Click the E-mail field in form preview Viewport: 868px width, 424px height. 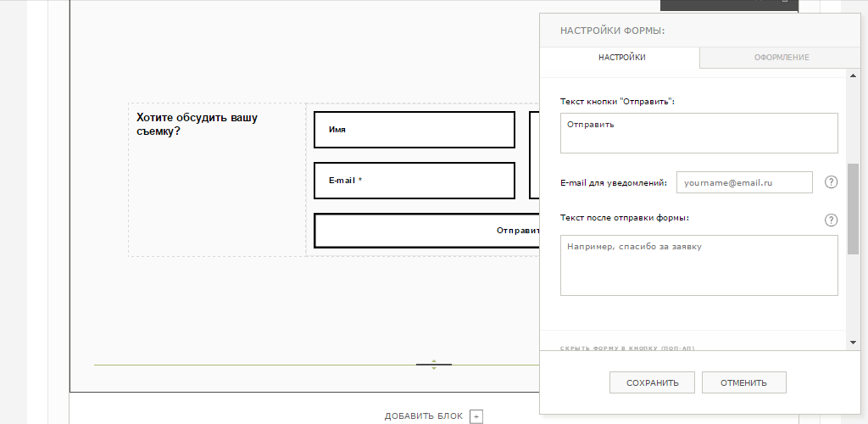coord(414,181)
